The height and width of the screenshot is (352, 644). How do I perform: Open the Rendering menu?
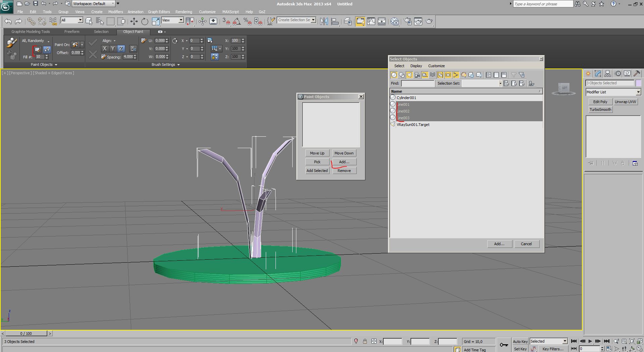click(x=184, y=12)
